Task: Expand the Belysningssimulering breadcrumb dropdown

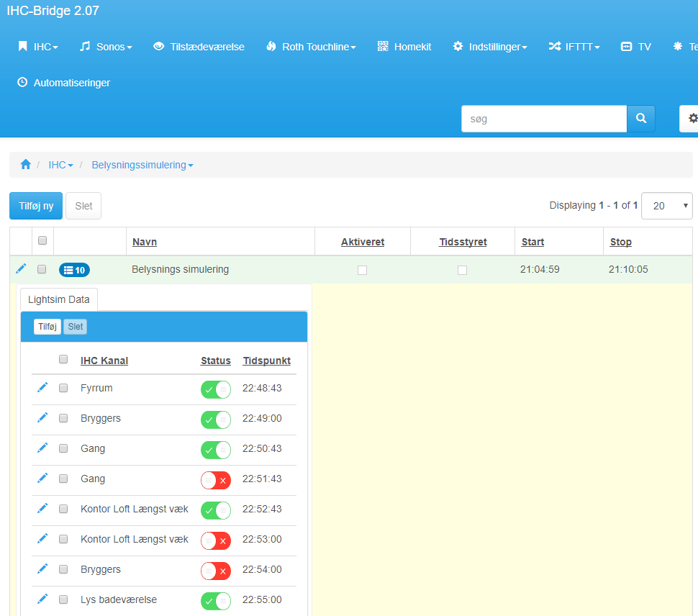Action: 142,165
